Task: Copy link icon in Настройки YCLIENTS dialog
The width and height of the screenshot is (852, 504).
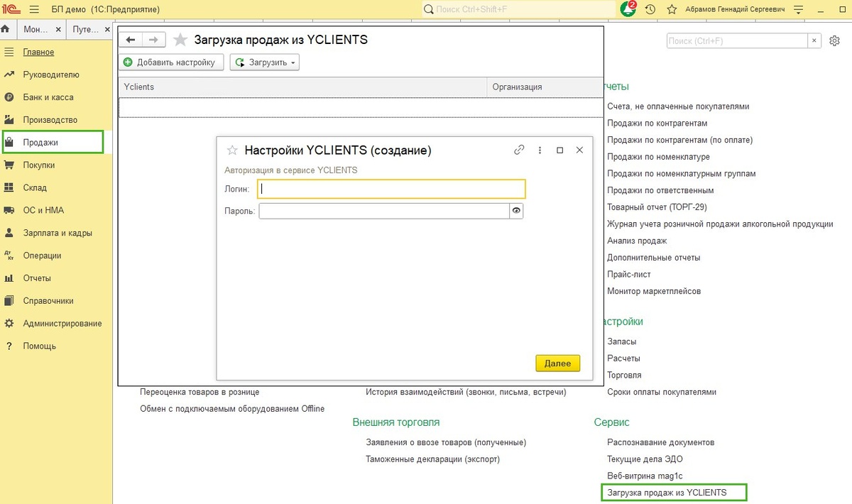Action: 520,150
